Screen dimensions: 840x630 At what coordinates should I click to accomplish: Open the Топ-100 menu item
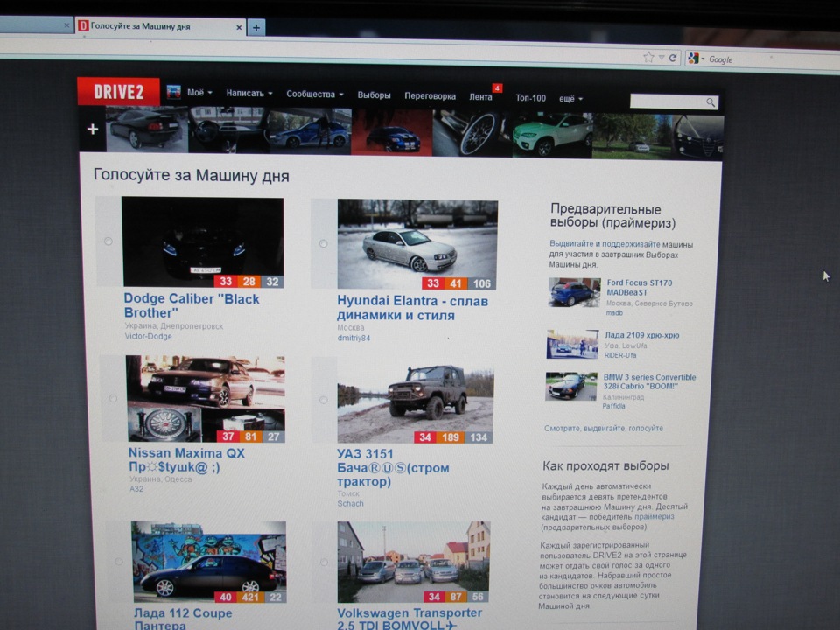530,98
